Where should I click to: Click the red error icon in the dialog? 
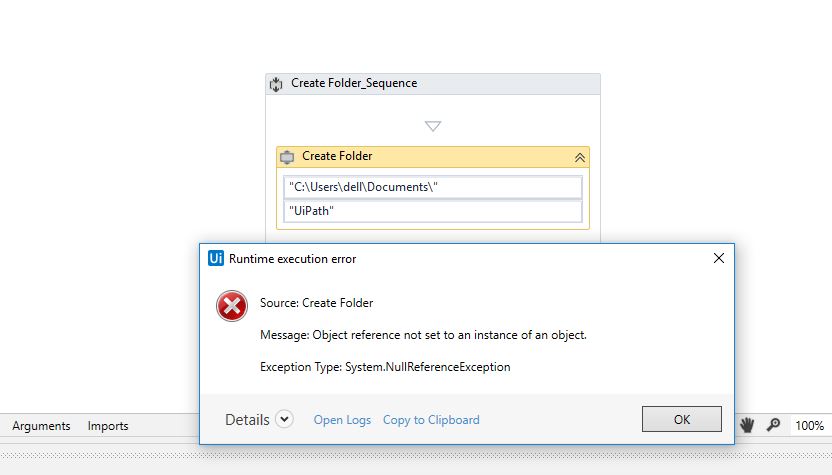tap(232, 306)
